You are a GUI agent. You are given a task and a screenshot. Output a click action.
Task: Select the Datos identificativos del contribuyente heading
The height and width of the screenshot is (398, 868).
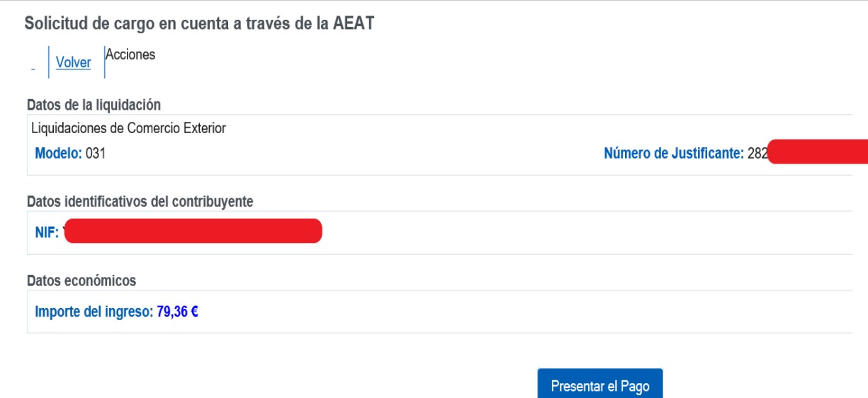coord(140,202)
